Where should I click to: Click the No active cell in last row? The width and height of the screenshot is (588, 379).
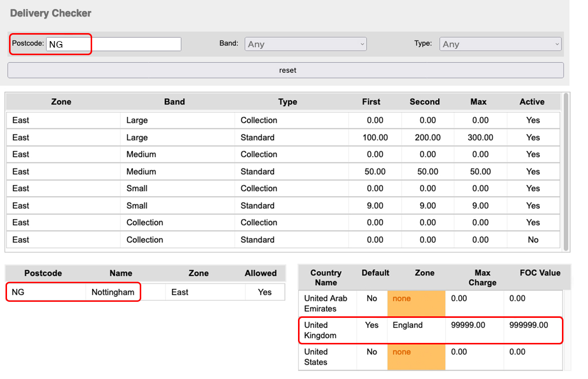pyautogui.click(x=532, y=239)
